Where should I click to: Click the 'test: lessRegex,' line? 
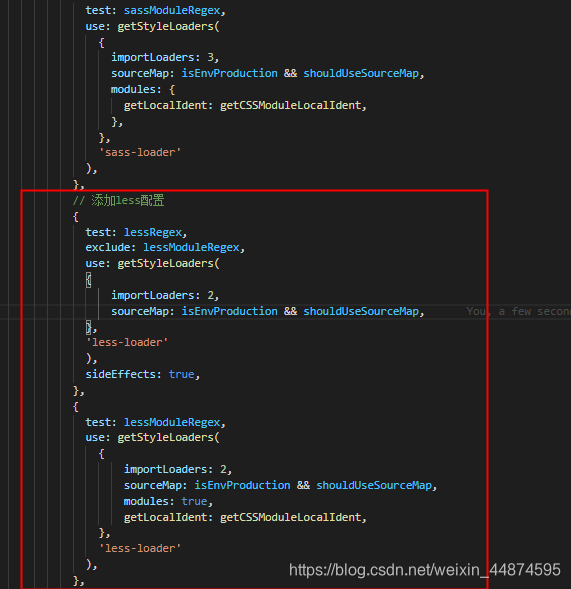click(136, 233)
